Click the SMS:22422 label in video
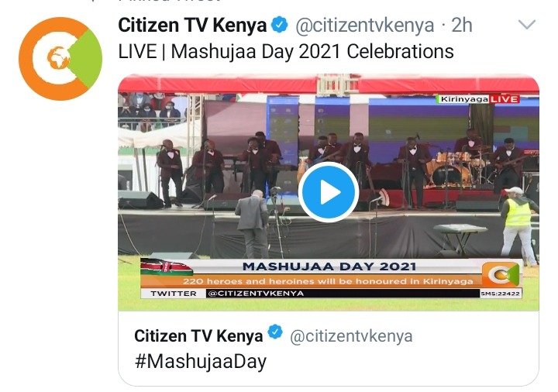 coord(501,294)
